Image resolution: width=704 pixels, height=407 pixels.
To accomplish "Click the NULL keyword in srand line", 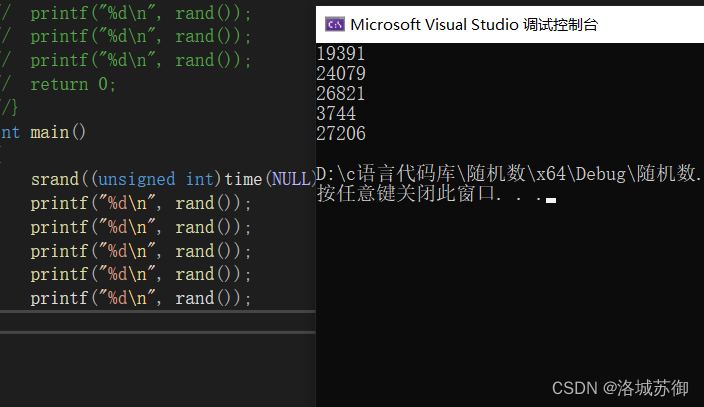I will pos(290,179).
